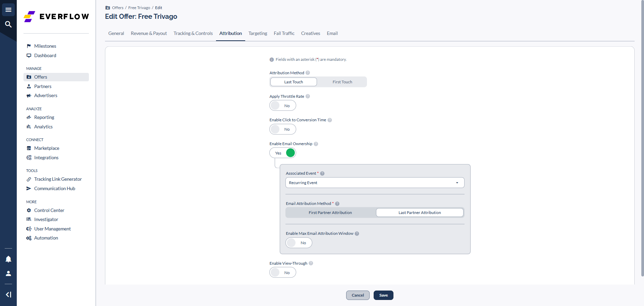Viewport: 644px width, 306px height.
Task: Click the search magnifier icon
Action: pyautogui.click(x=8, y=24)
